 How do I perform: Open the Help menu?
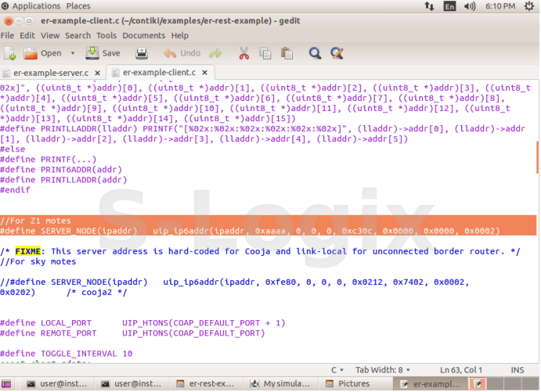pos(180,35)
